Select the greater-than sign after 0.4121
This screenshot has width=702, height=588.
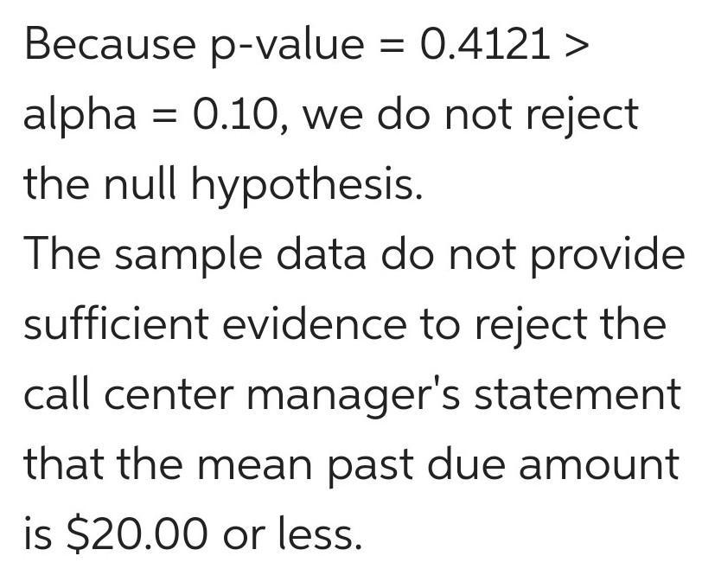tap(575, 45)
